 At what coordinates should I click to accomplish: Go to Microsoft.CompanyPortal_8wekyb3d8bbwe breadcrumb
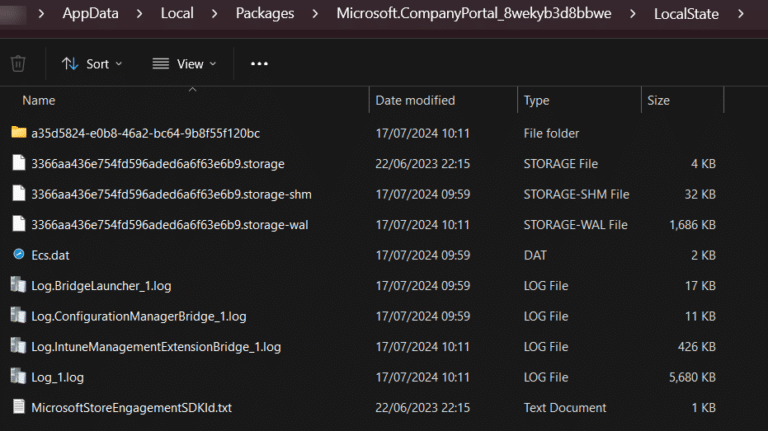coord(474,13)
